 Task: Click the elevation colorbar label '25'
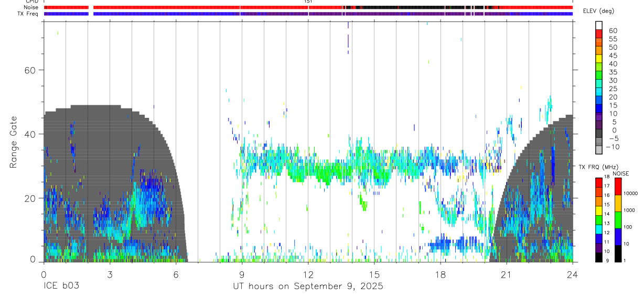[x=613, y=89]
